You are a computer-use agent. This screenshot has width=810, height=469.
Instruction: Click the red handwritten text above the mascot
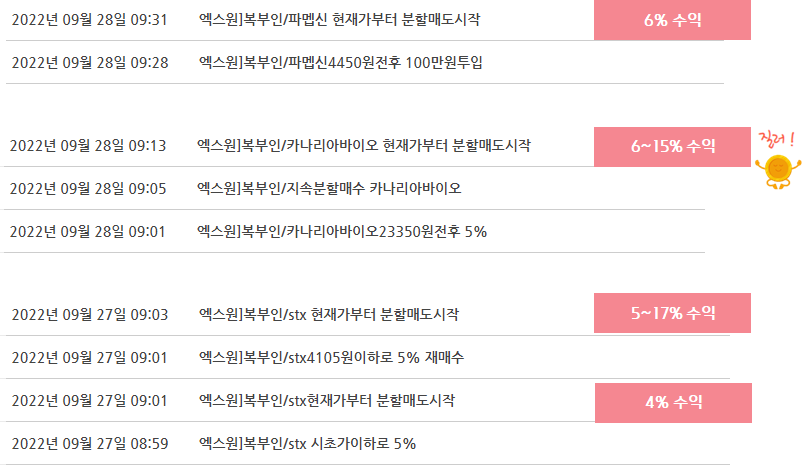776,139
